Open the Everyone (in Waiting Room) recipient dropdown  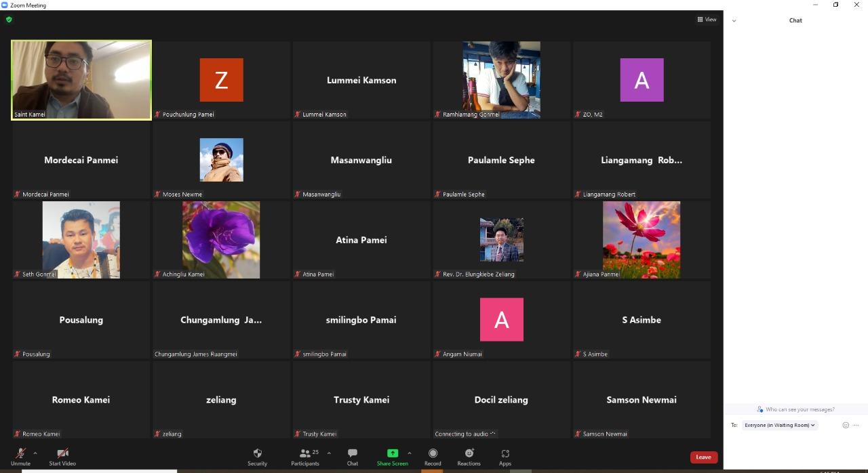pyautogui.click(x=779, y=425)
